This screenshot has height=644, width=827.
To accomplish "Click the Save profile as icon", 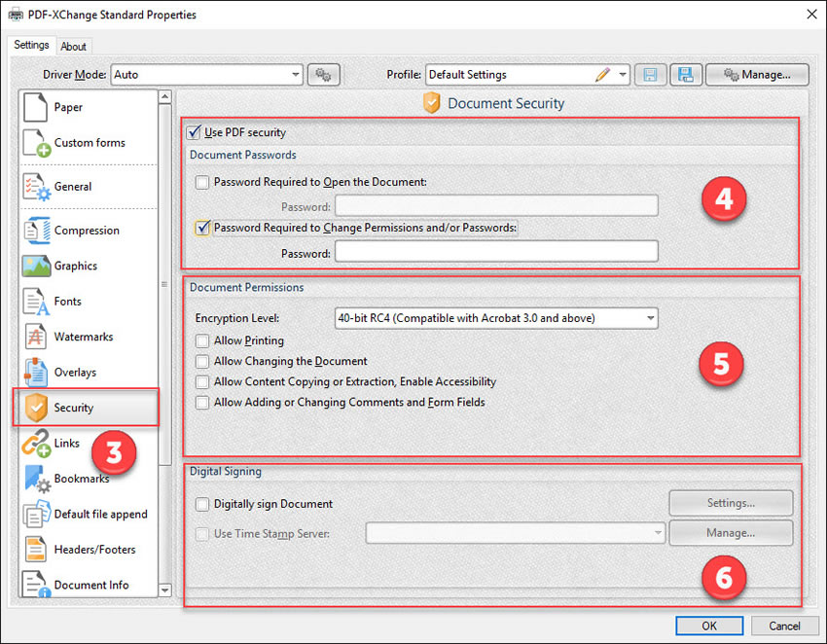I will [x=686, y=75].
